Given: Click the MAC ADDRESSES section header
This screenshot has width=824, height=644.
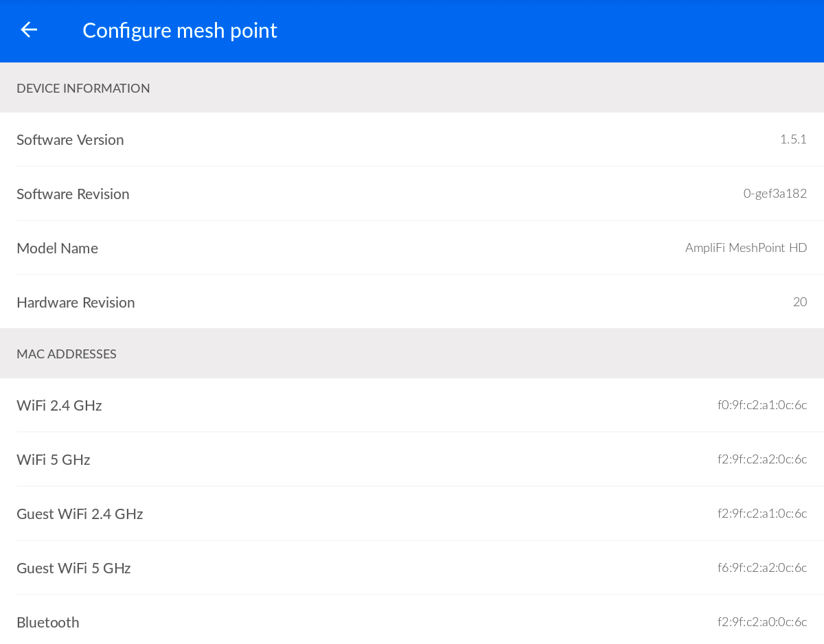Looking at the screenshot, I should pos(67,354).
